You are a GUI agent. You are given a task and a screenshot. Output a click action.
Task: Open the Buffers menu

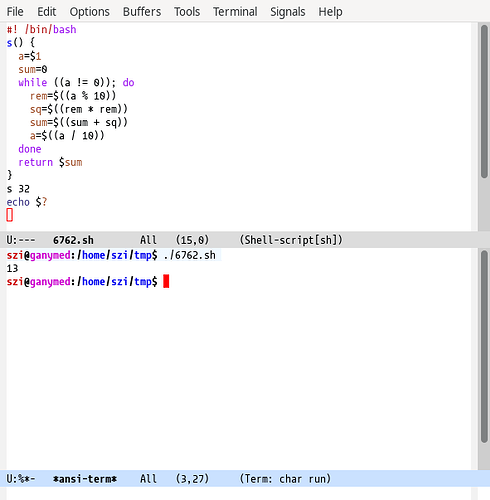click(x=142, y=12)
